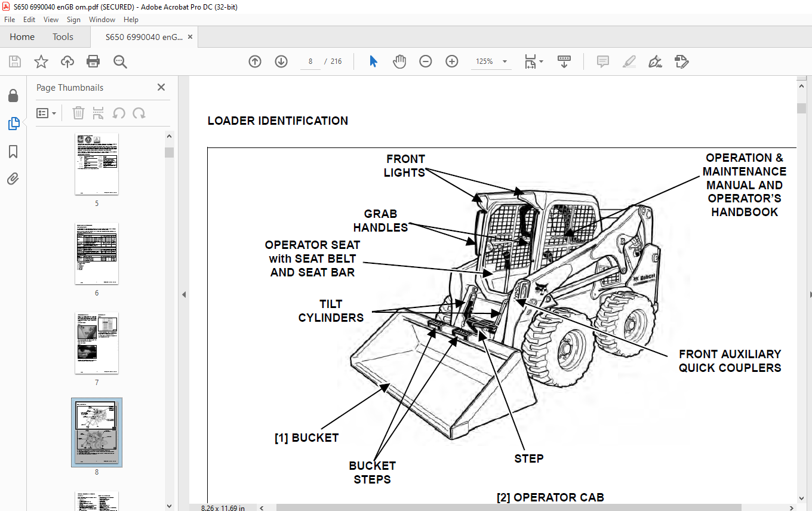Select the page 7 thumbnail
Screen dimensions: 812x511
click(97, 343)
